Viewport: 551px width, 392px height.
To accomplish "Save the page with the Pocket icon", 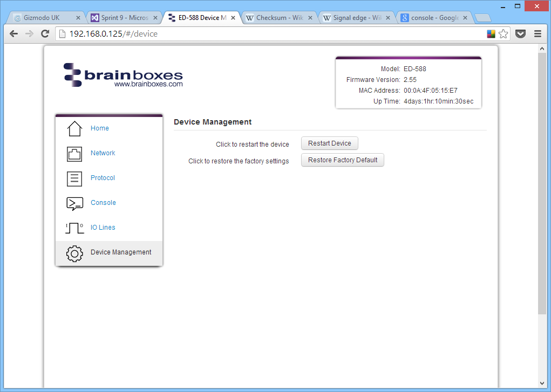I will (520, 33).
